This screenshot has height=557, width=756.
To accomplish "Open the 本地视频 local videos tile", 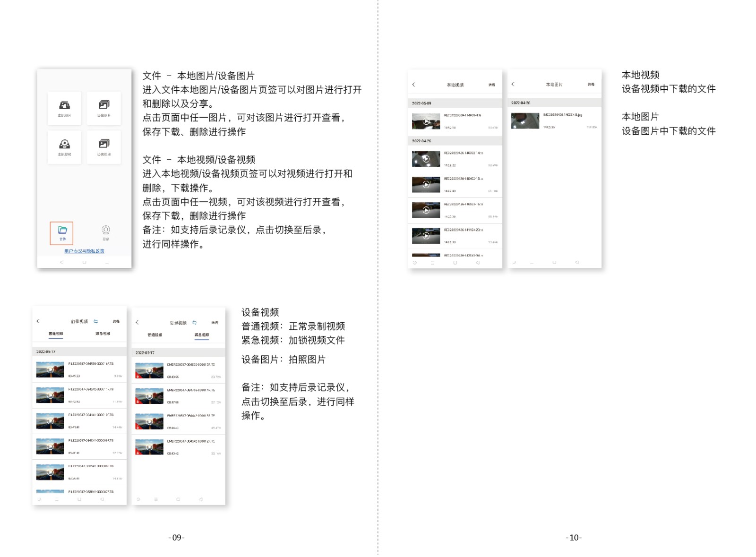I will [64, 147].
